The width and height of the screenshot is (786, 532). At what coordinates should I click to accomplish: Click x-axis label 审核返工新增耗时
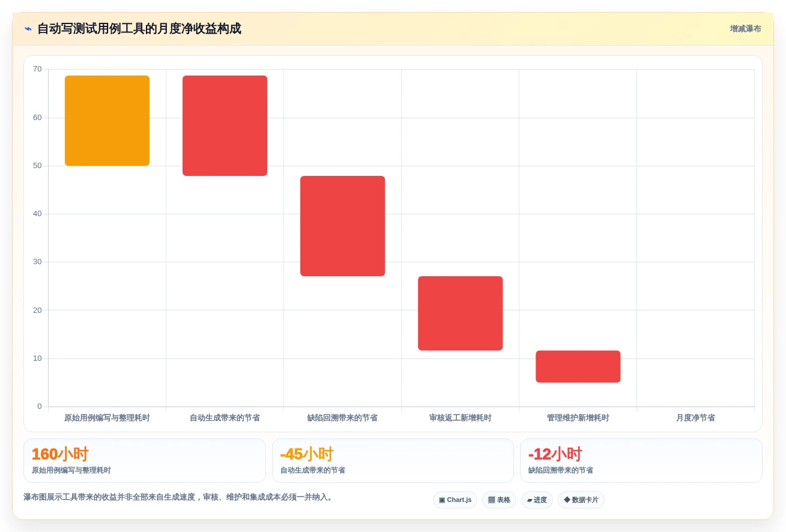coord(460,418)
